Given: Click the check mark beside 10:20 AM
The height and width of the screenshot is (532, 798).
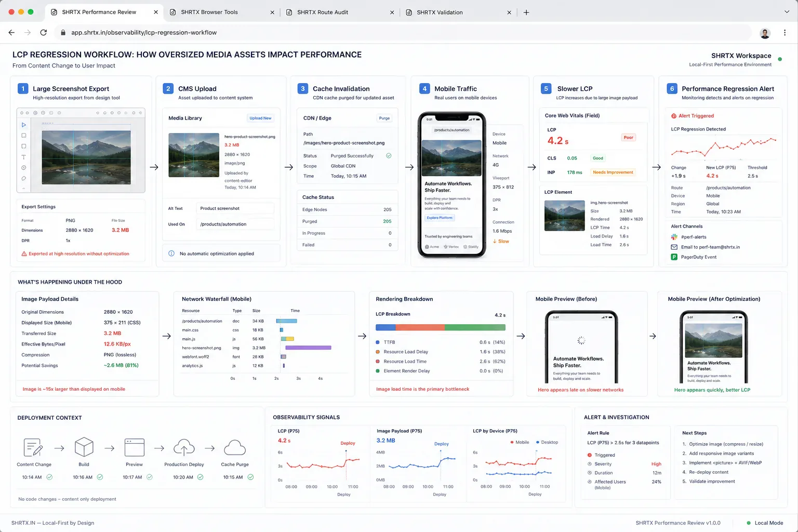Looking at the screenshot, I should [200, 477].
